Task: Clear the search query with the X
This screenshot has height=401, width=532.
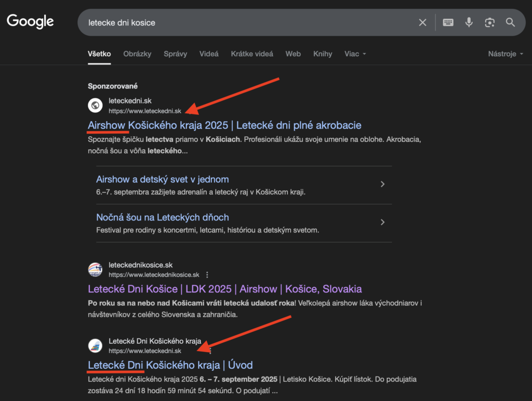Action: pyautogui.click(x=422, y=22)
